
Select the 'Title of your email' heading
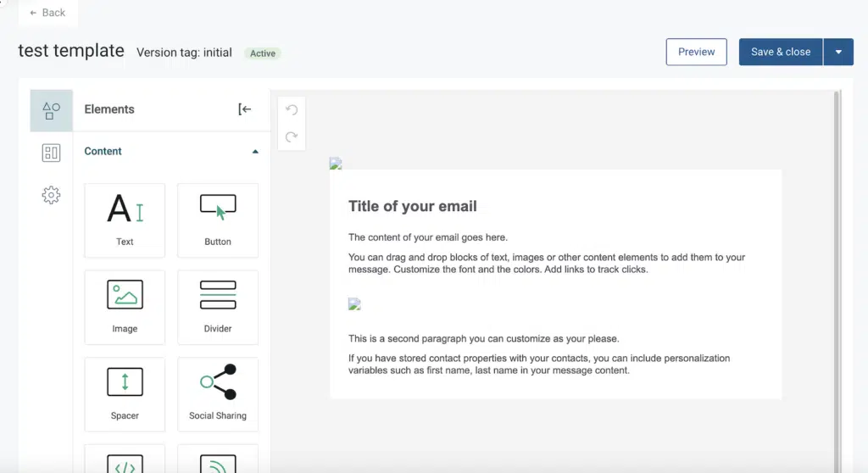click(413, 206)
